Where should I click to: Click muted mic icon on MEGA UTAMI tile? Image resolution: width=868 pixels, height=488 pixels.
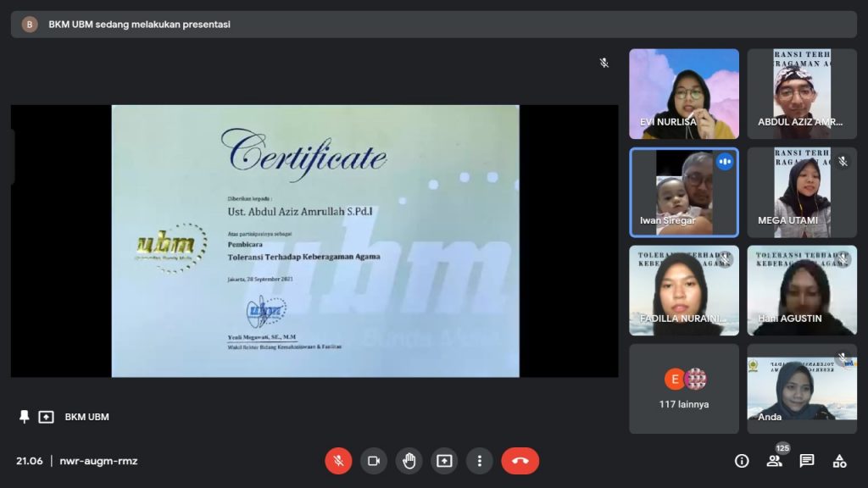[843, 161]
